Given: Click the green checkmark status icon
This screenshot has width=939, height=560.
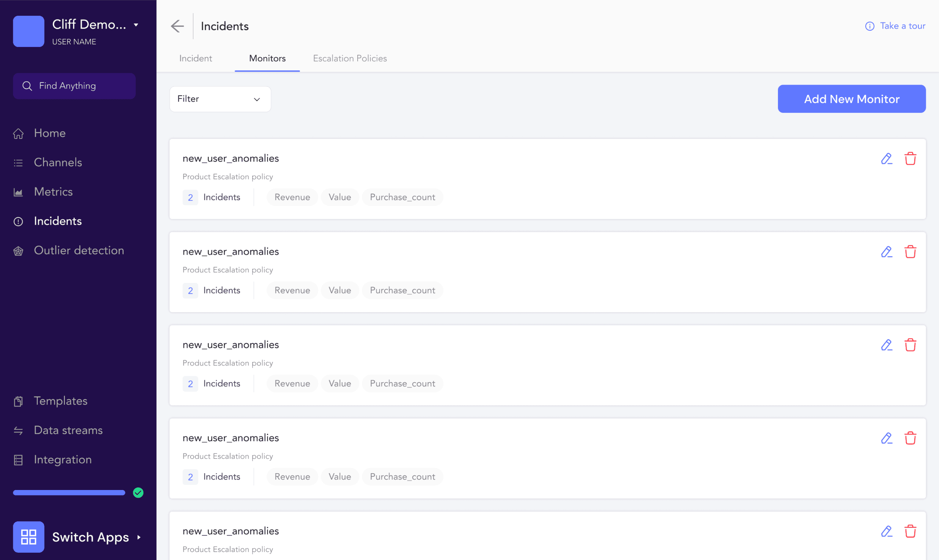Looking at the screenshot, I should coord(138,493).
